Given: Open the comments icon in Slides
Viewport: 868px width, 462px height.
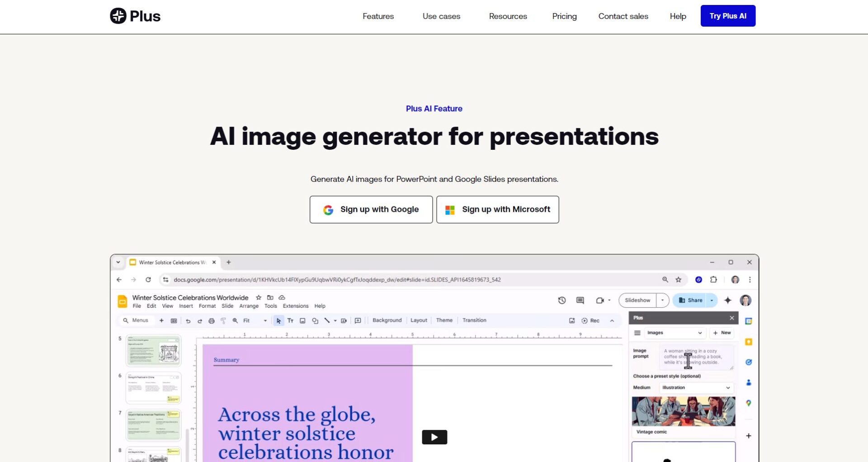Looking at the screenshot, I should click(580, 300).
